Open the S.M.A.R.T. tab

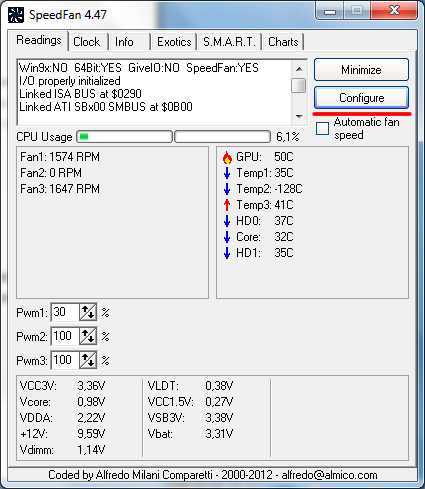coord(229,42)
